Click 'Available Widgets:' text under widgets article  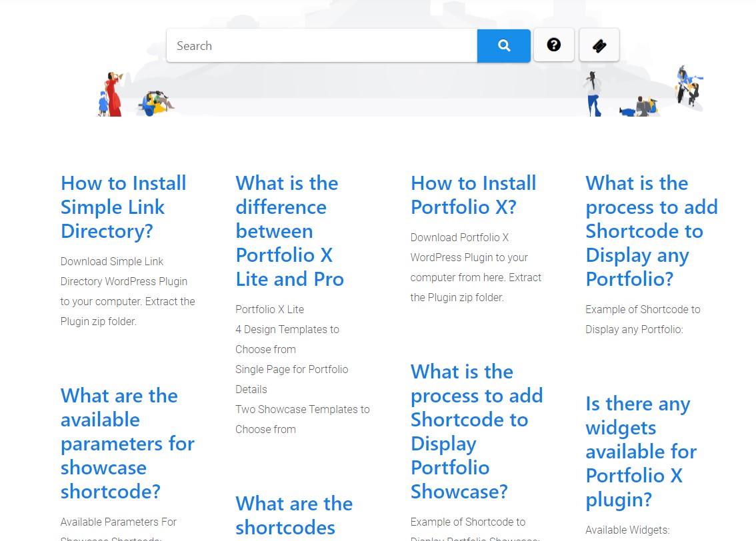(x=627, y=530)
